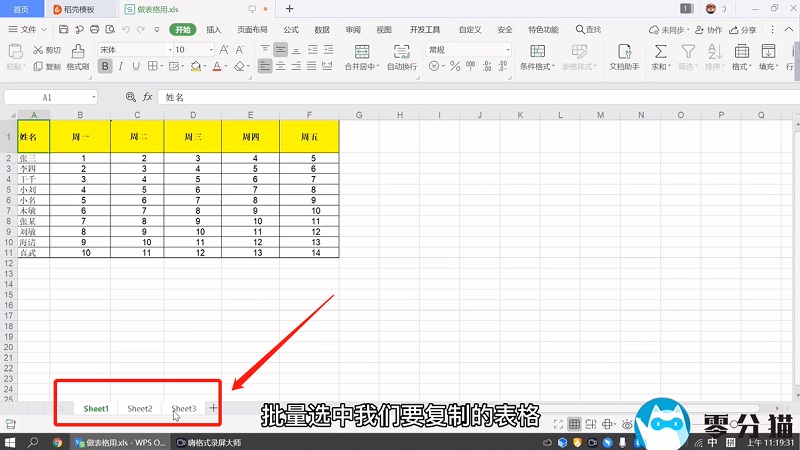Open the 插入 (Insert) ribbon tab
This screenshot has height=450, width=800.
214,30
